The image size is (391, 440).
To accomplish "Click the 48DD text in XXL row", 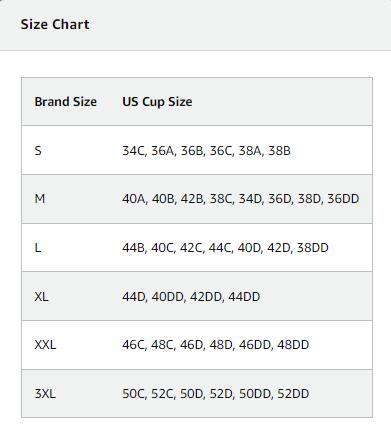I will 293,344.
